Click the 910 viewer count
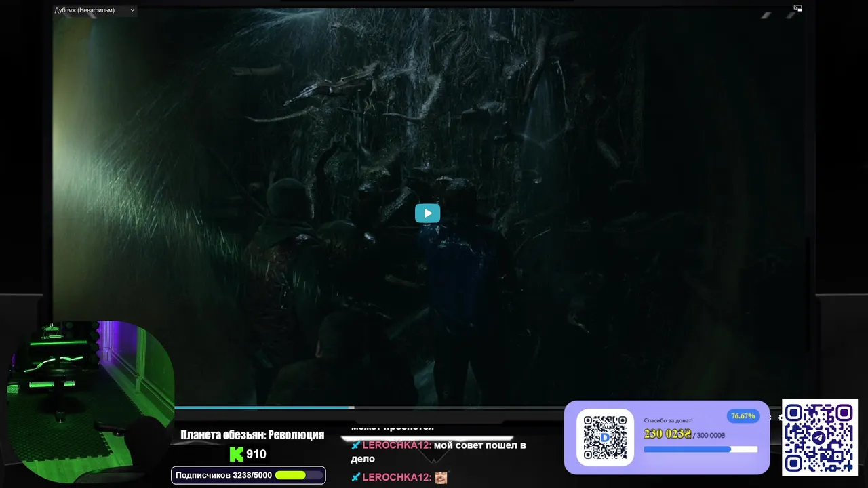Viewport: 868px width, 488px height. pos(256,454)
